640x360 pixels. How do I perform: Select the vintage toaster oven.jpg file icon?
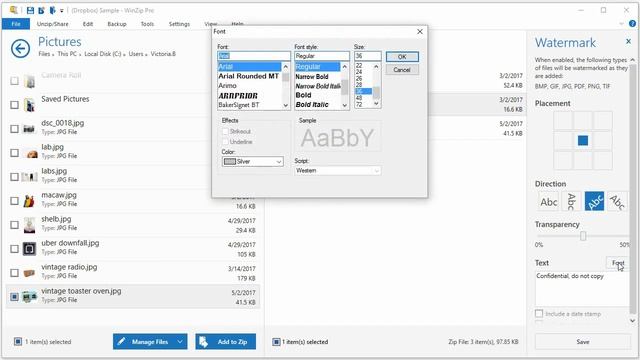(29, 297)
